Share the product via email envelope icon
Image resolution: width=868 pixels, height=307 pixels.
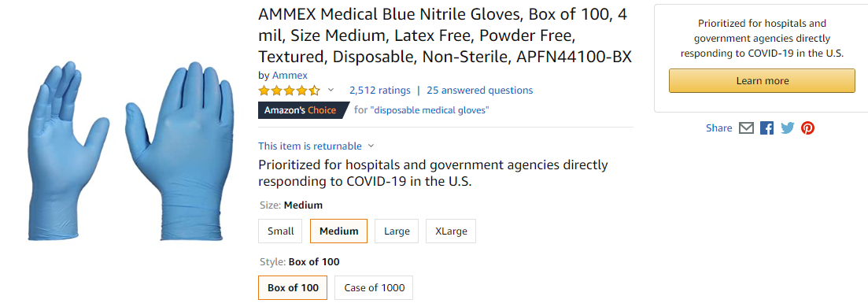[746, 128]
